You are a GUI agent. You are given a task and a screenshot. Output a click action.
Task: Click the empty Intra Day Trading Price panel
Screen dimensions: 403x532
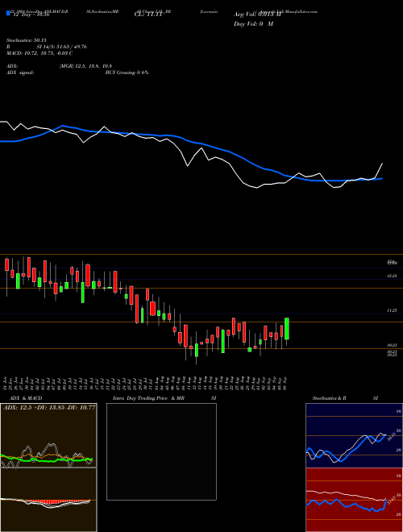pos(161,451)
